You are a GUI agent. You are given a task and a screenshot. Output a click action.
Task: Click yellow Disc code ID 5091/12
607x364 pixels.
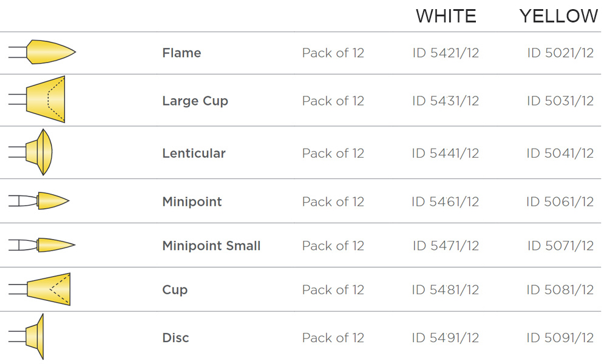coord(560,338)
